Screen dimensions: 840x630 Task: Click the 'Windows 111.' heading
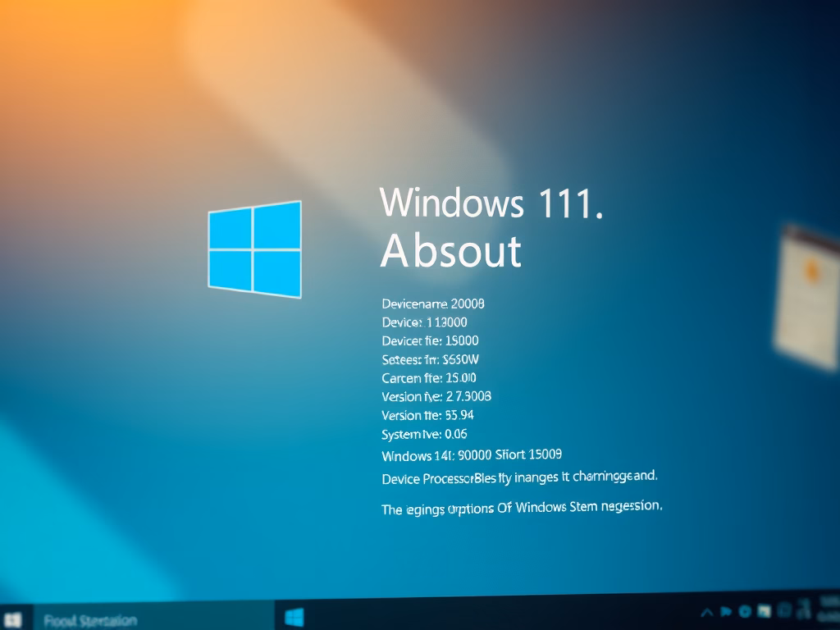pyautogui.click(x=491, y=203)
